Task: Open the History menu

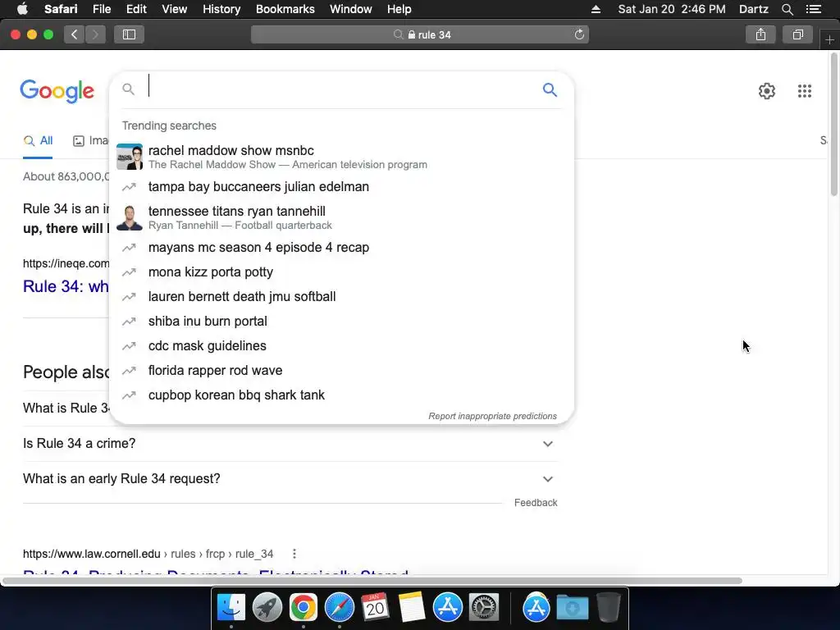Action: 221,9
